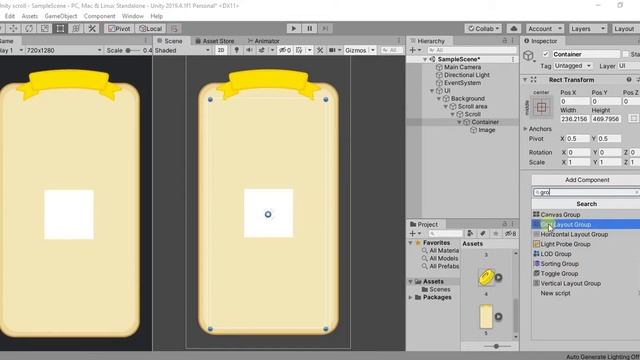This screenshot has width=640, height=360.
Task: Toggle Container active checkbox in Inspector
Action: (x=546, y=54)
